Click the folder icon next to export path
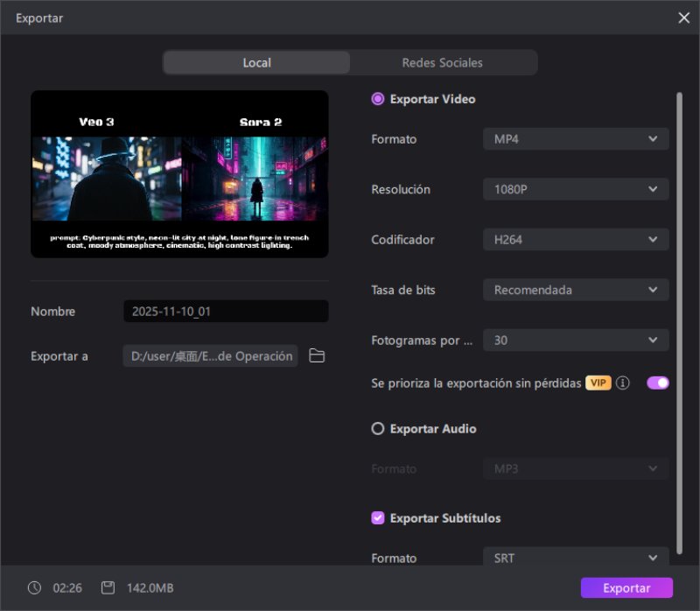Viewport: 700px width, 611px height. coord(317,356)
